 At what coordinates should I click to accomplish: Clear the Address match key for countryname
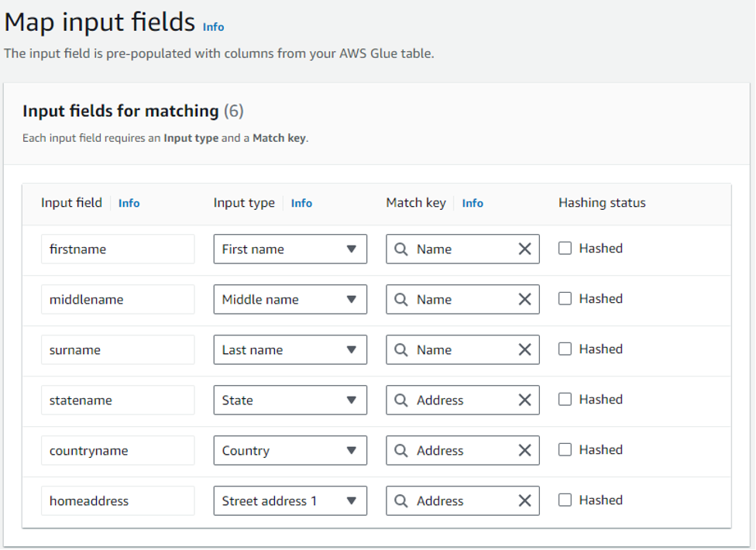coord(524,451)
